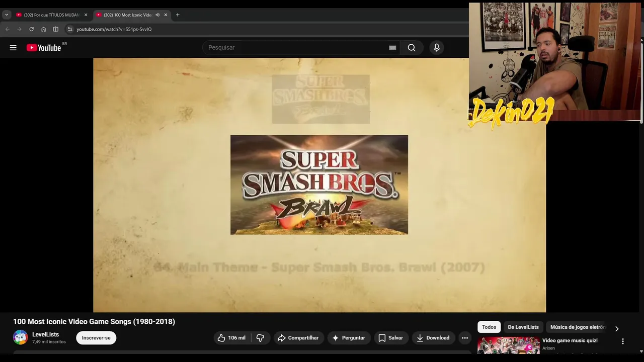Open the browser home page button
644x362 pixels.
(43, 29)
